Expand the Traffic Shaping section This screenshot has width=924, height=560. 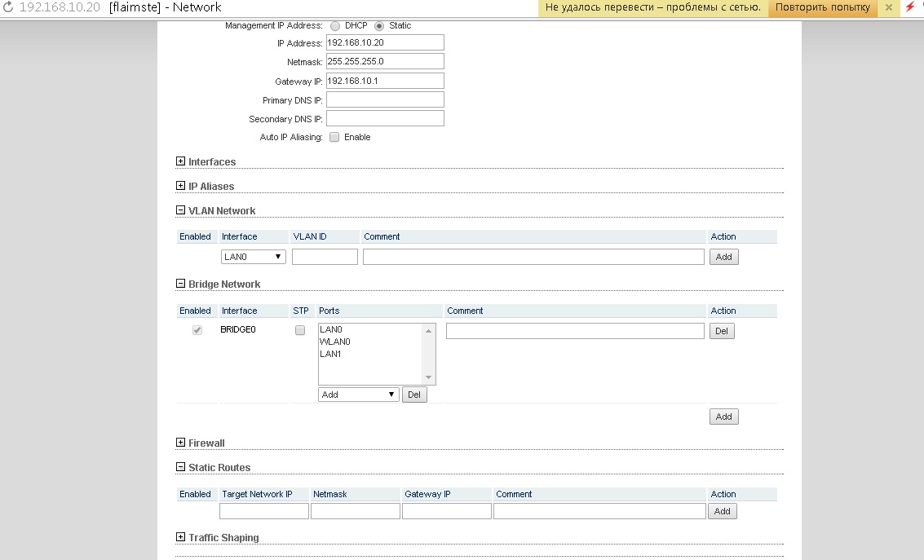click(181, 537)
